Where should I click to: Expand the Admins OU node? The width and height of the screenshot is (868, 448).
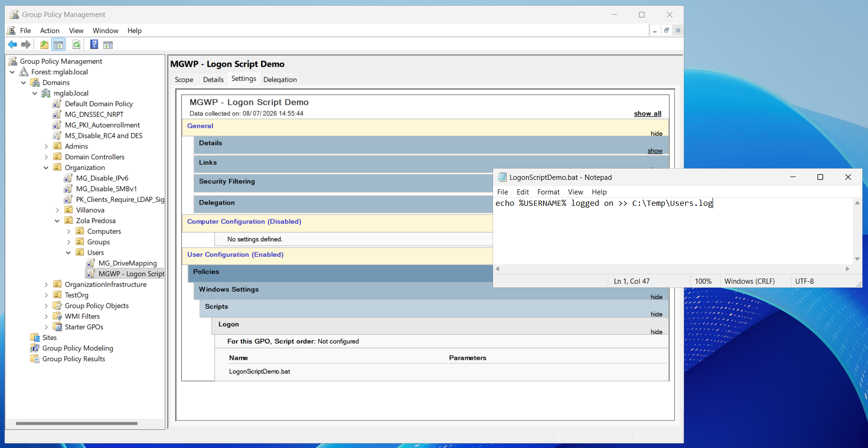tap(46, 146)
